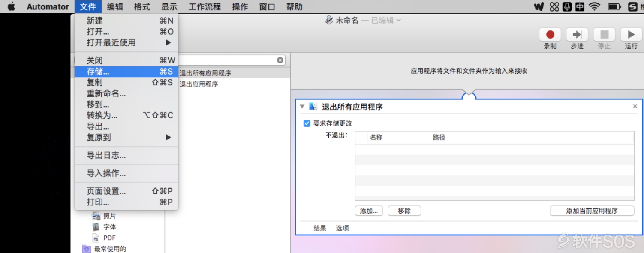The height and width of the screenshot is (253, 644).
Task: Run the workflow with the Run button
Action: tap(631, 35)
